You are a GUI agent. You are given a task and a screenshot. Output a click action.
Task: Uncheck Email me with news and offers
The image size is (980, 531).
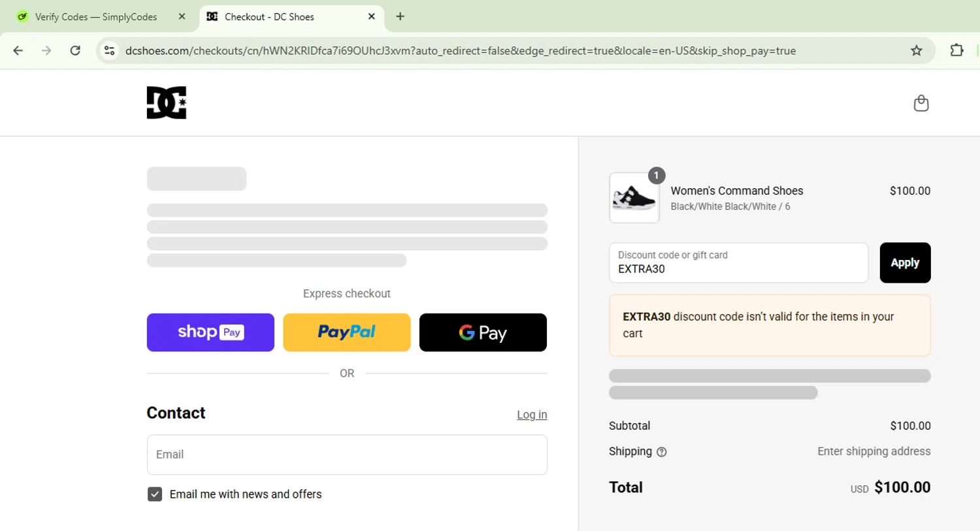155,494
